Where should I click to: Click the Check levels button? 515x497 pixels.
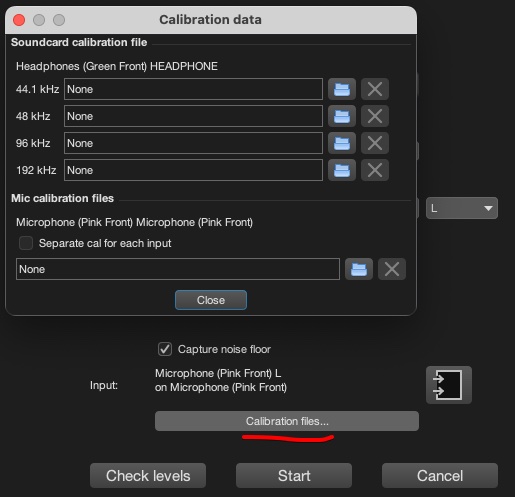(x=148, y=475)
